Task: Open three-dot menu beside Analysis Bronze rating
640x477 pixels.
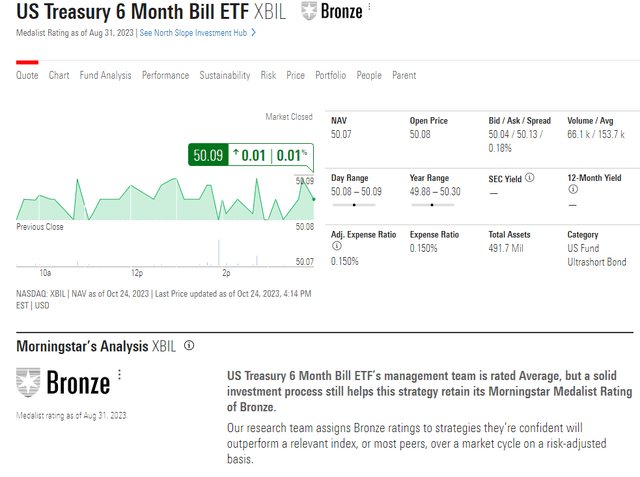Action: click(x=119, y=375)
